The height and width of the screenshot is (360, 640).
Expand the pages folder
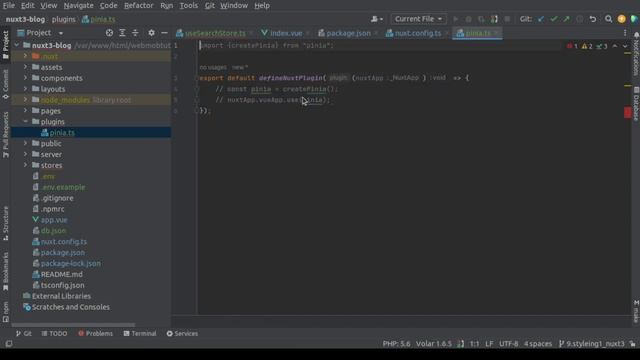coord(25,111)
